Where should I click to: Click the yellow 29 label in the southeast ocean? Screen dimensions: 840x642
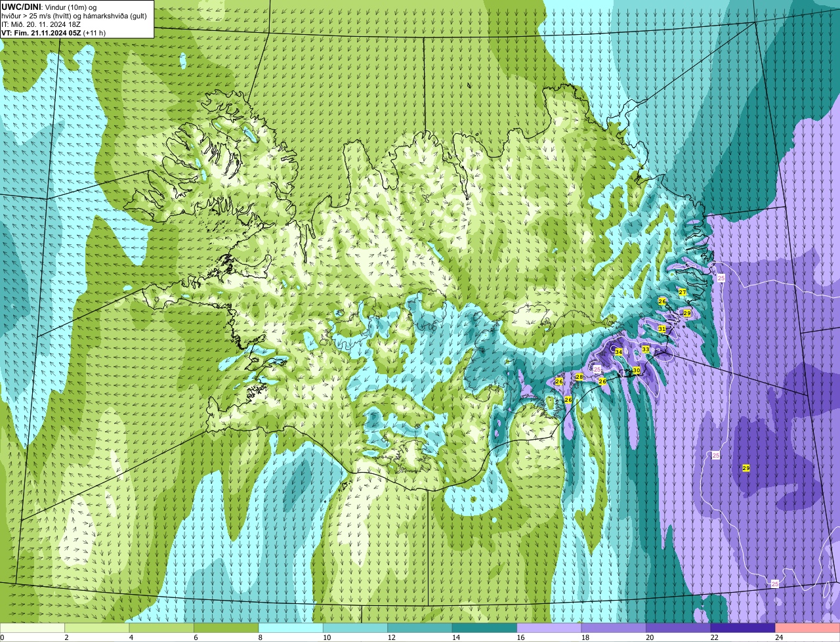pyautogui.click(x=745, y=468)
